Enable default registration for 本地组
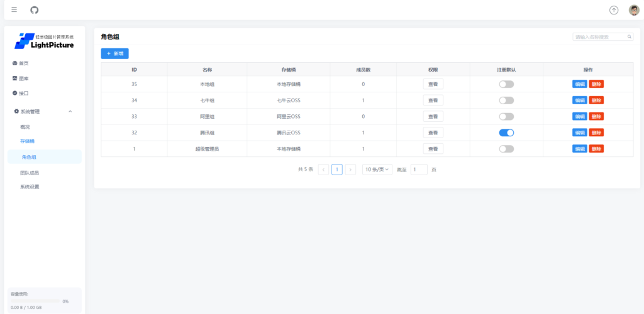The height and width of the screenshot is (314, 644). 506,84
